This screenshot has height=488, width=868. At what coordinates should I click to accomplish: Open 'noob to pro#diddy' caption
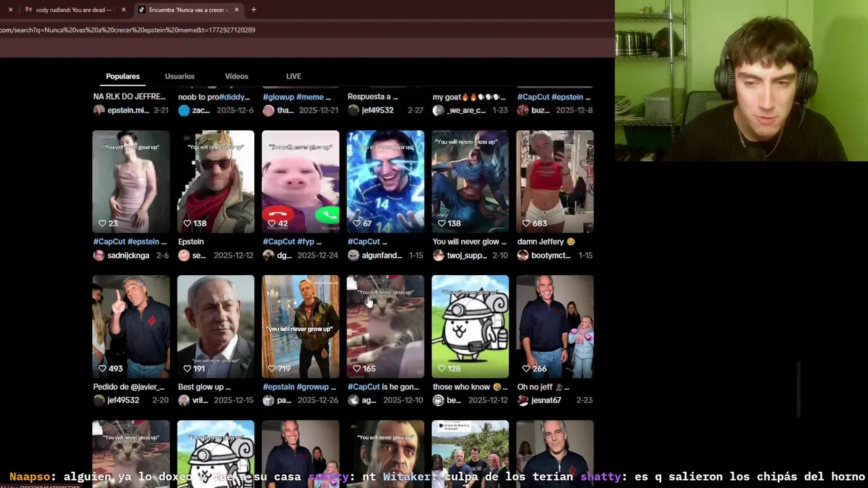tap(214, 97)
